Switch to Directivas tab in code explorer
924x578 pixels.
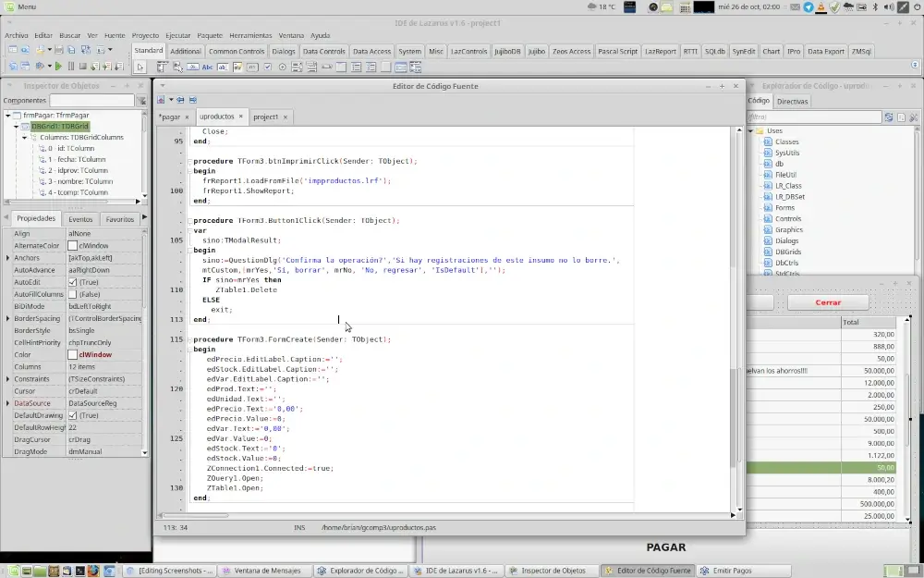pos(792,102)
